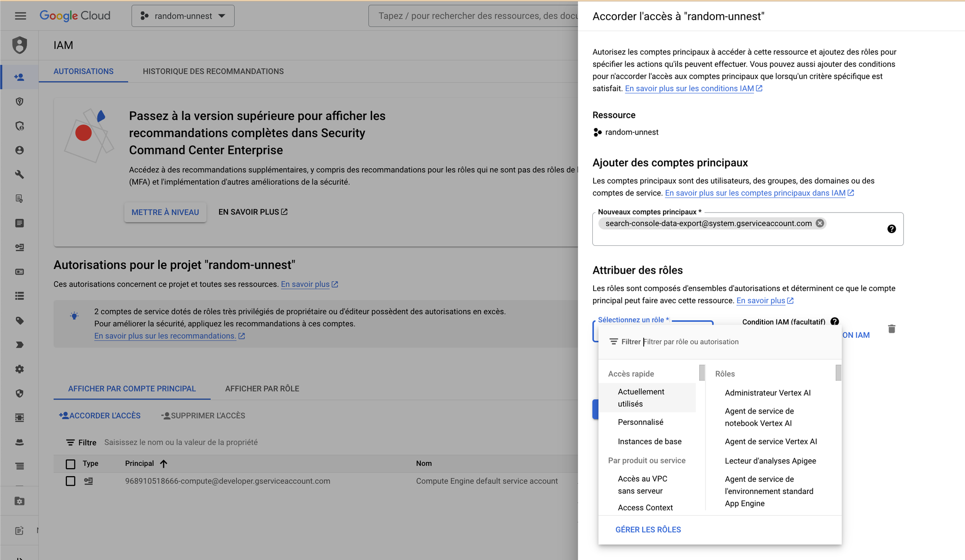The height and width of the screenshot is (560, 965).
Task: Click the 968910518666-compute service account principal
Action: pos(228,481)
